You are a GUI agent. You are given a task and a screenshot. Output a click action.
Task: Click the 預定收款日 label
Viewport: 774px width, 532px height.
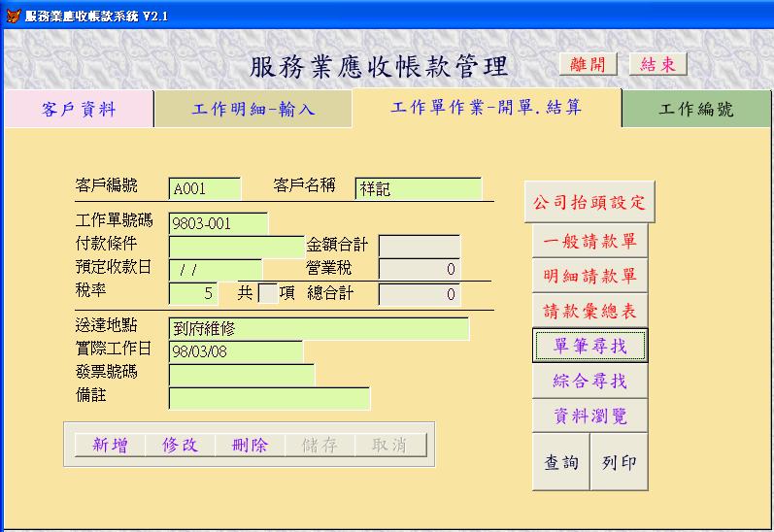pos(113,267)
